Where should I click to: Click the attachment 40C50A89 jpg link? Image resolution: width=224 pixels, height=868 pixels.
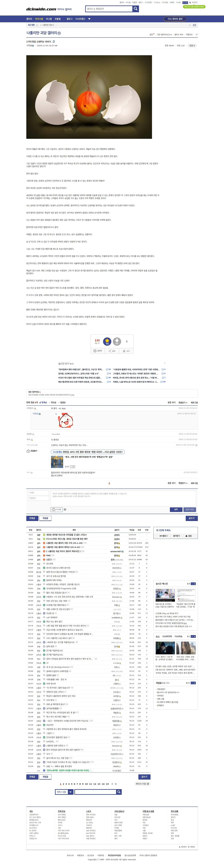click(51, 395)
